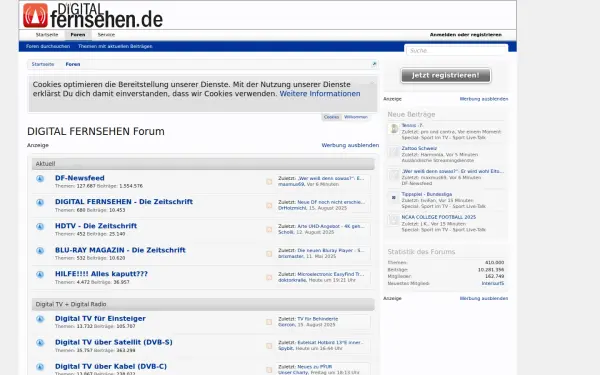Click the forum icon beside Digital TV über Kabel
The width and height of the screenshot is (600, 375).
[40, 367]
